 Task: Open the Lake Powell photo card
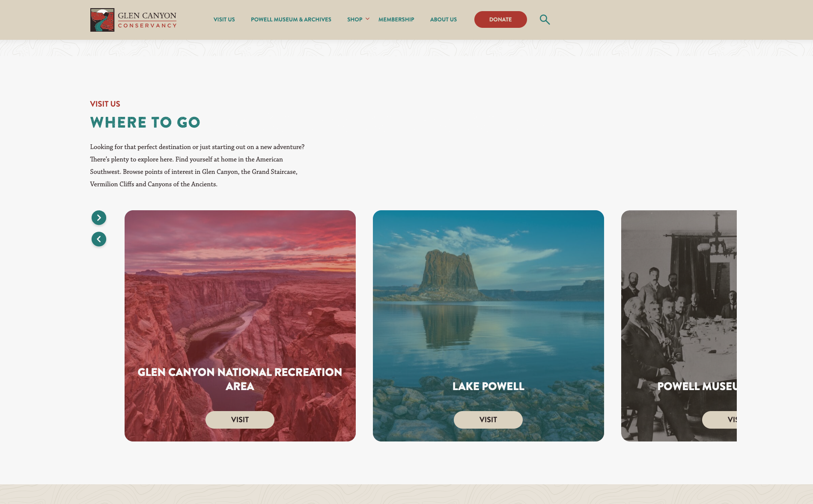pos(488,300)
